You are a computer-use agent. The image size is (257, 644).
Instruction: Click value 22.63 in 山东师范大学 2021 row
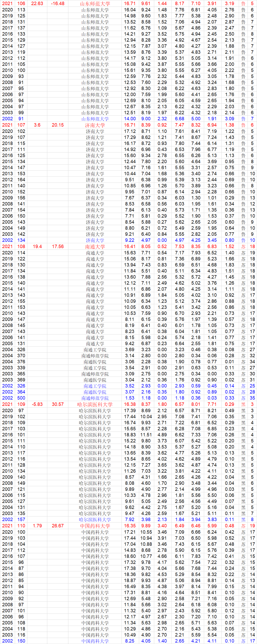[37, 3]
